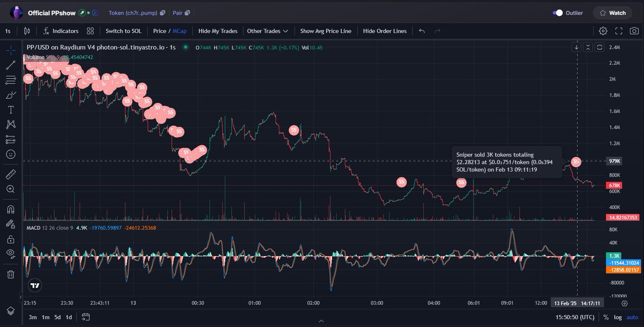Take a chart snapshot with camera
Image resolution: width=644 pixels, height=327 pixels.
635,31
